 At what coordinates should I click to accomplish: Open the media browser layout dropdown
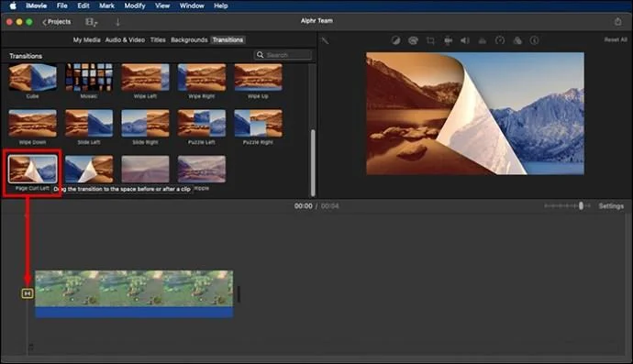click(91, 22)
